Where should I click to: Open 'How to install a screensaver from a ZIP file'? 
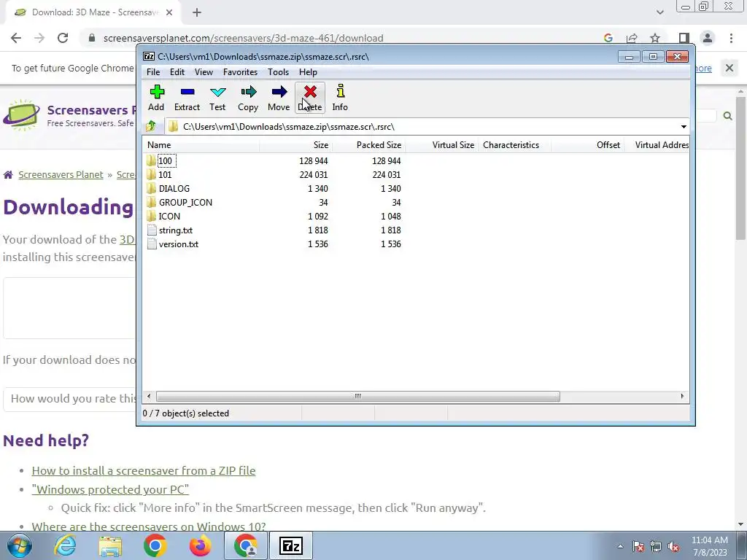(x=144, y=470)
